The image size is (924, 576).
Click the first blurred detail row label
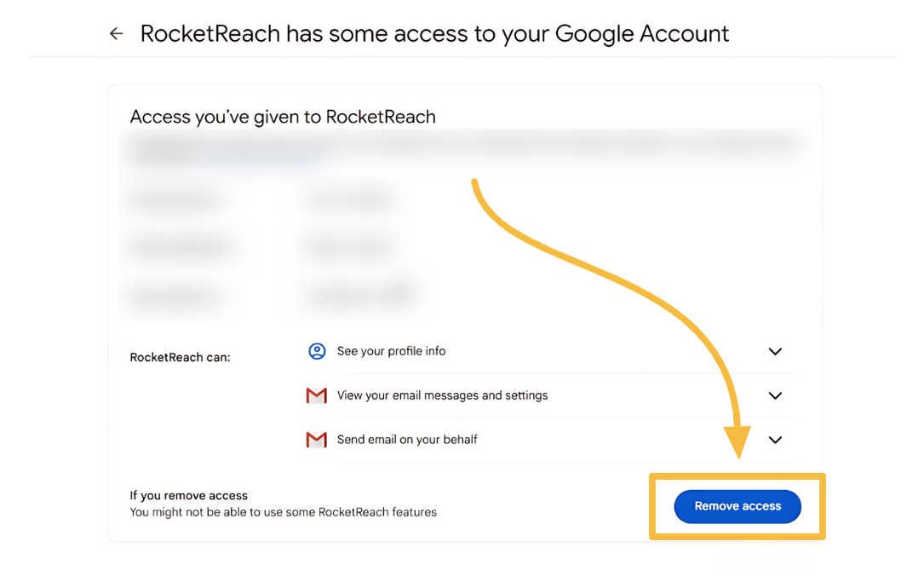175,201
